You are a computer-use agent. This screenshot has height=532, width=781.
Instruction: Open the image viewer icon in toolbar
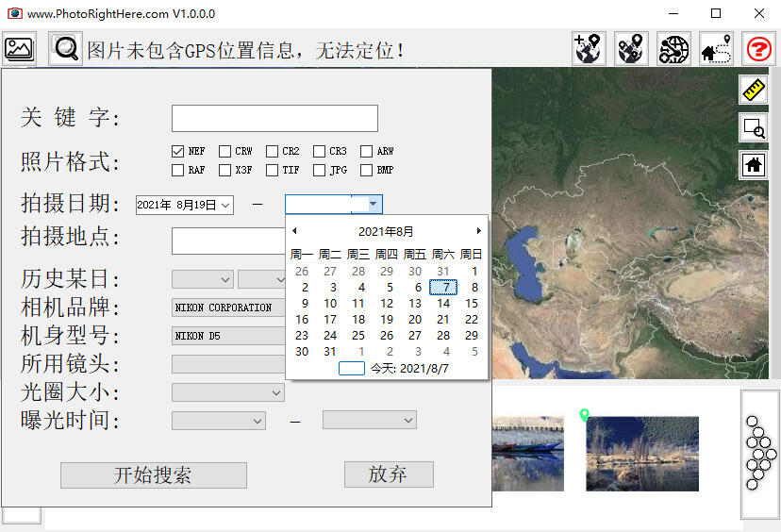19,48
